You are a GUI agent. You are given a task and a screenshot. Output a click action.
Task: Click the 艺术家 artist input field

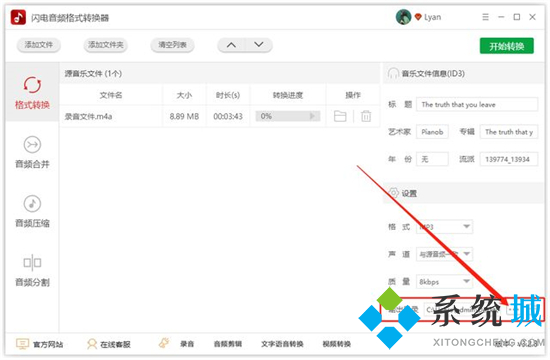click(x=432, y=132)
